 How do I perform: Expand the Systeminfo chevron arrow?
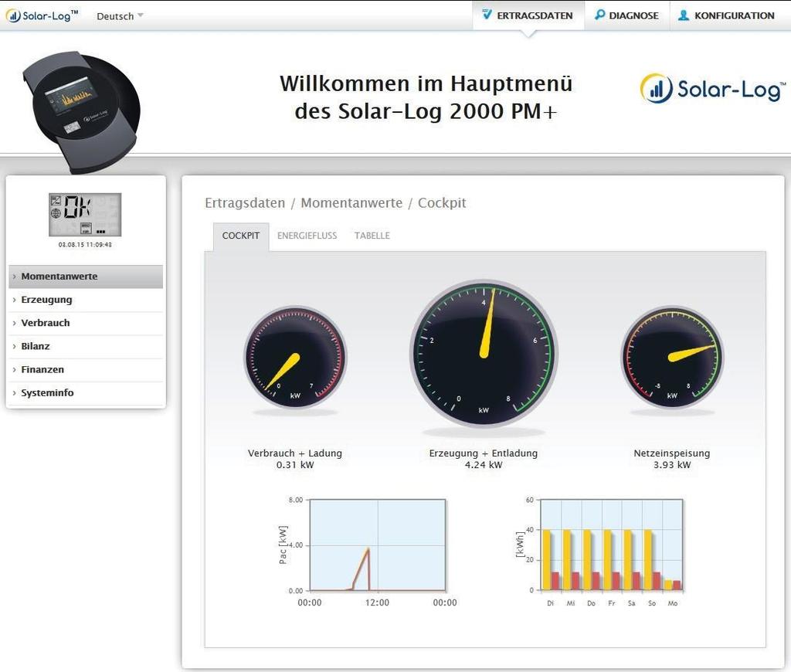coord(14,392)
